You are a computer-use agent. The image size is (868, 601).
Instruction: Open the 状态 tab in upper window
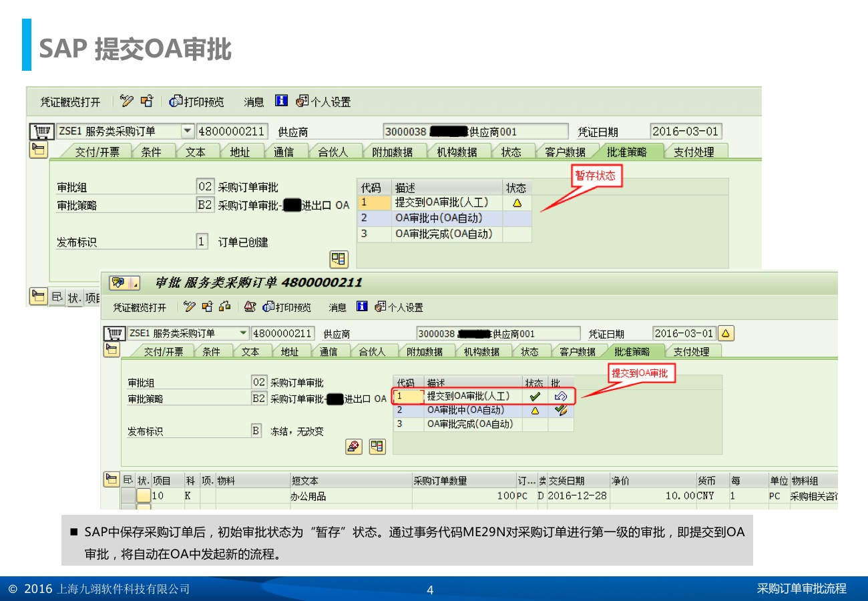(511, 152)
